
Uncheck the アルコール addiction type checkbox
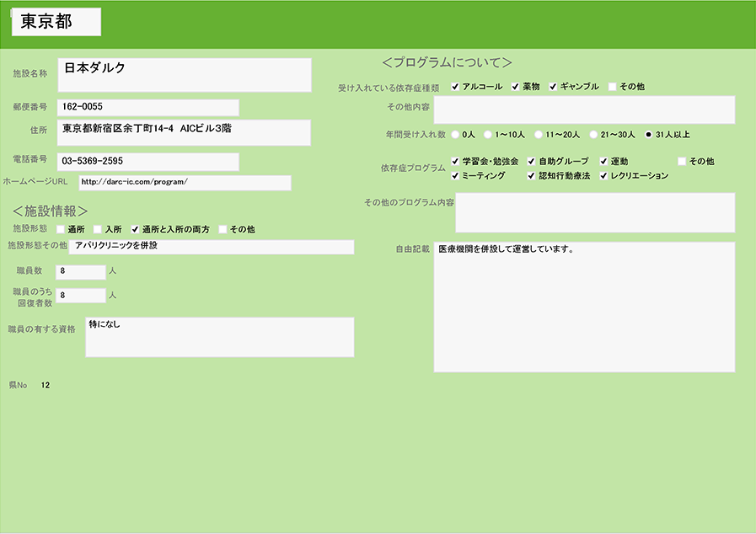tap(455, 87)
